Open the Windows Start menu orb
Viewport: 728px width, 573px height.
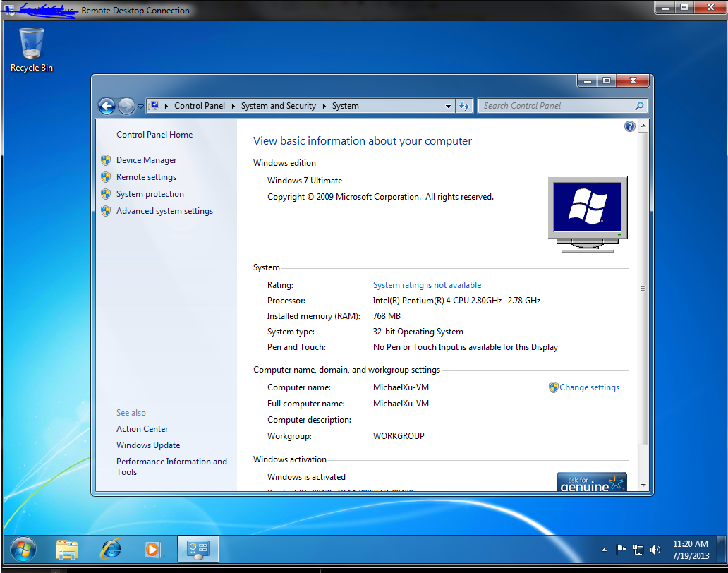(23, 548)
